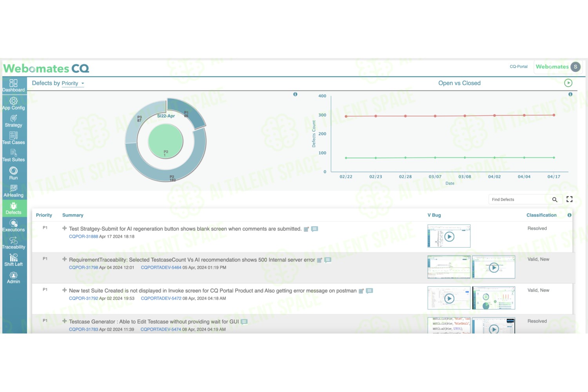Viewport: 588px width, 392px height.
Task: Click red line point at 04/17
Action: pos(554,115)
